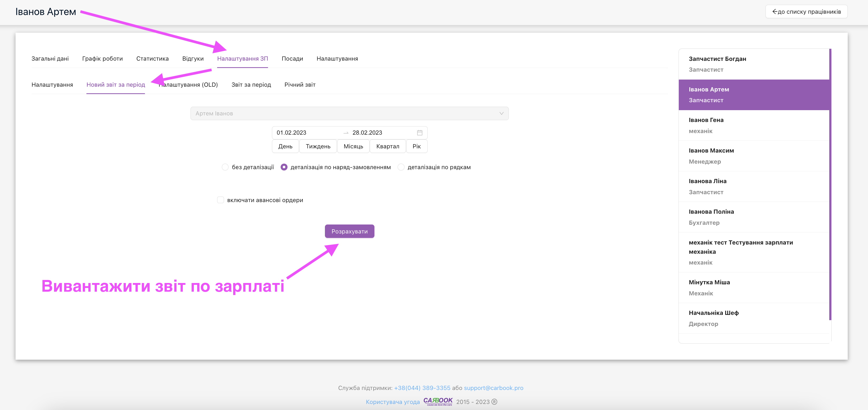Image resolution: width=868 pixels, height=410 pixels.
Task: Select 'деталізація по рядкам' radio option
Action: [401, 167]
